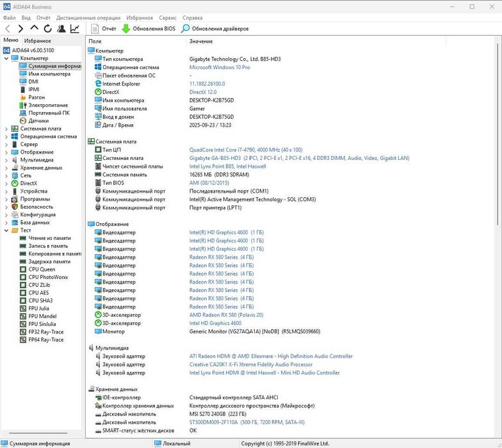The width and height of the screenshot is (502, 448).
Task: Open the QuadCore Intel Core i7-4790 link
Action: (x=246, y=150)
